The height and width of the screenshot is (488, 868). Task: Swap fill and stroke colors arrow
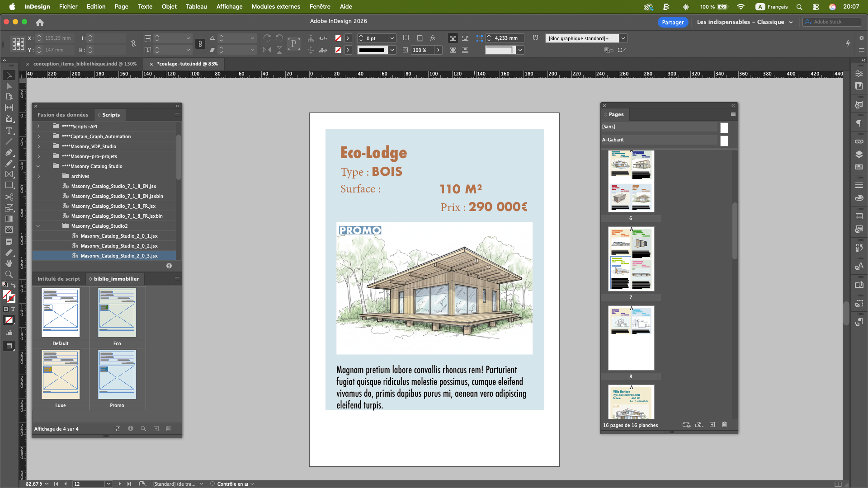point(13,285)
